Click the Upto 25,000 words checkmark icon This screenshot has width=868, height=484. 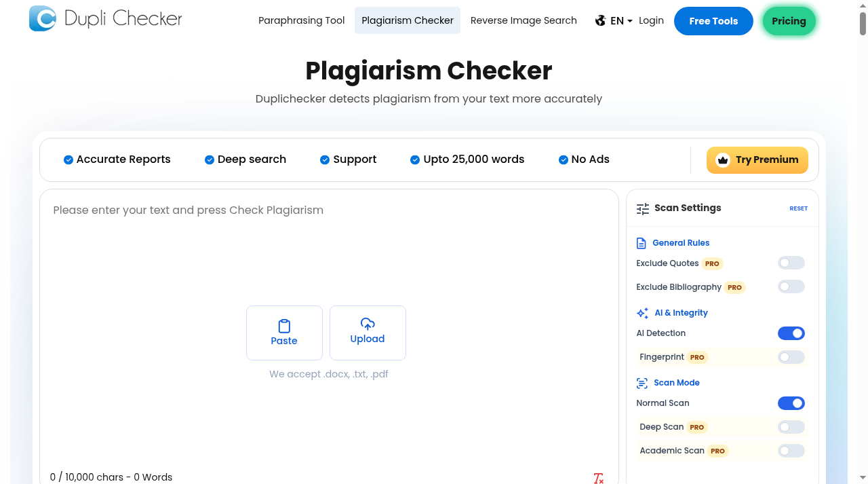pyautogui.click(x=415, y=160)
